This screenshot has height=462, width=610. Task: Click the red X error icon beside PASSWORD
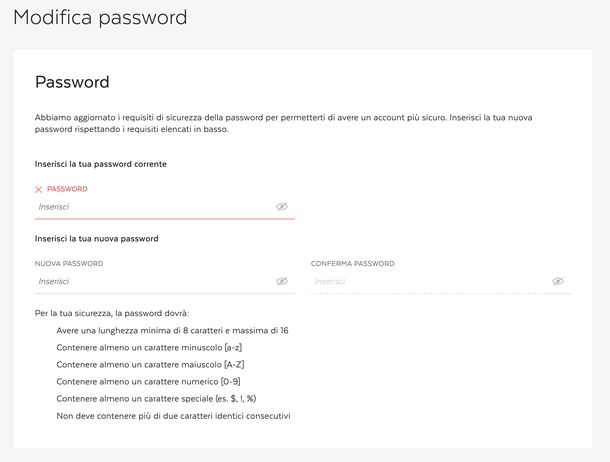point(39,189)
